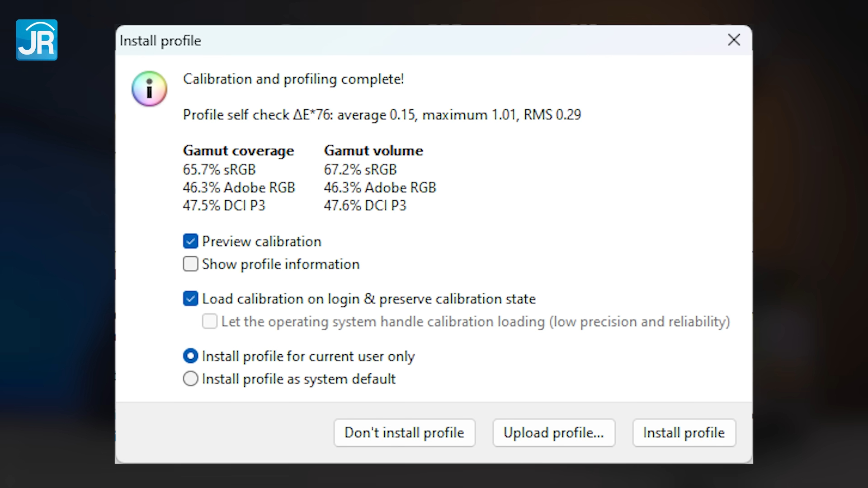Click "Don't install profile"
The image size is (868, 488).
404,432
